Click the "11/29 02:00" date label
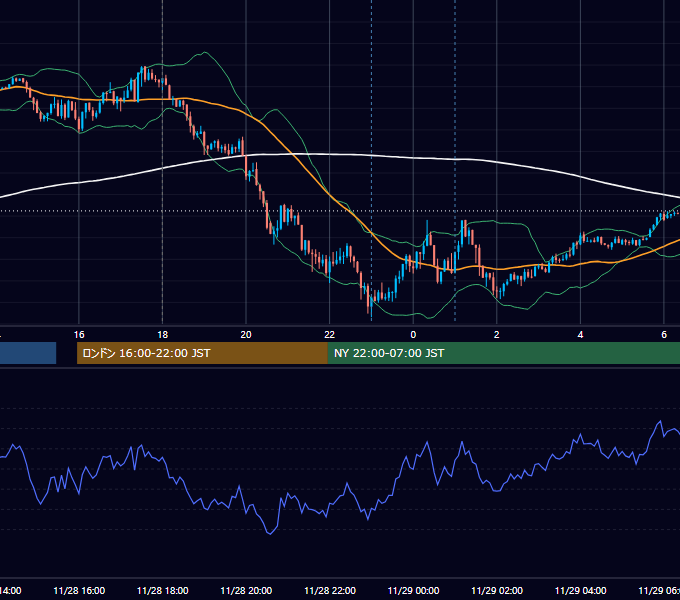This screenshot has width=680, height=600. click(x=497, y=590)
